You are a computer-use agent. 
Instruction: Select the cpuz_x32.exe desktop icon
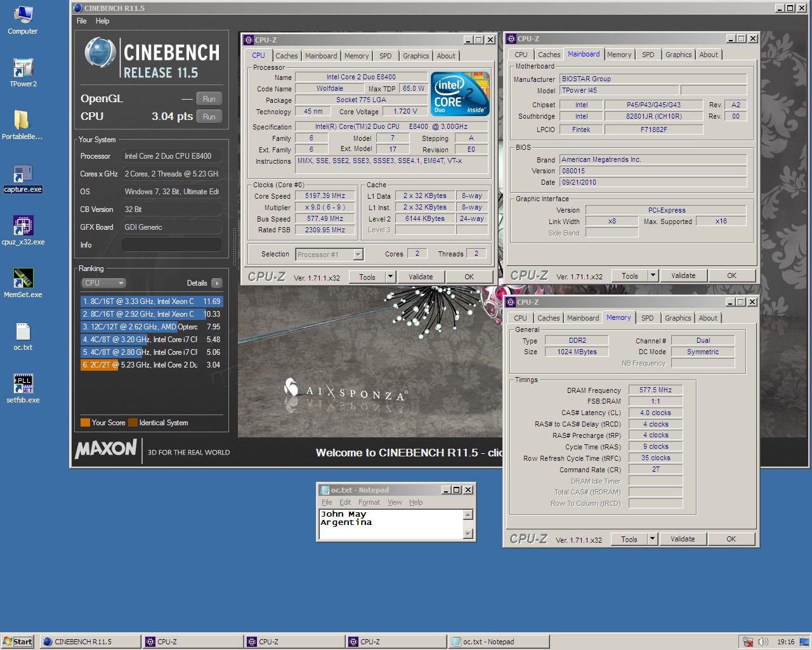(x=23, y=231)
